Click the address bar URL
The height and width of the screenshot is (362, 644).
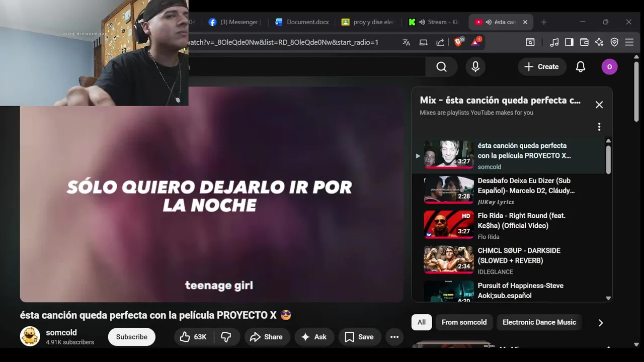pos(282,42)
